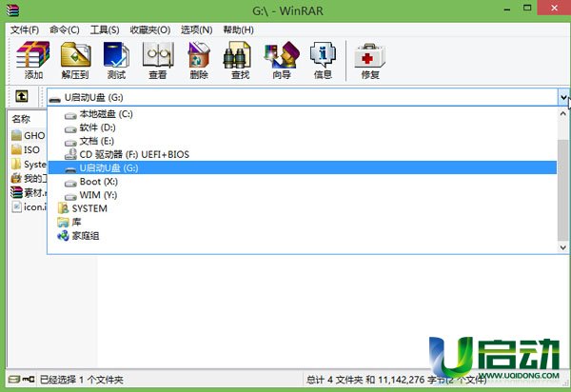The image size is (571, 392).
Task: Click the address box showing U启动U盘 (G:)
Action: coord(303,97)
